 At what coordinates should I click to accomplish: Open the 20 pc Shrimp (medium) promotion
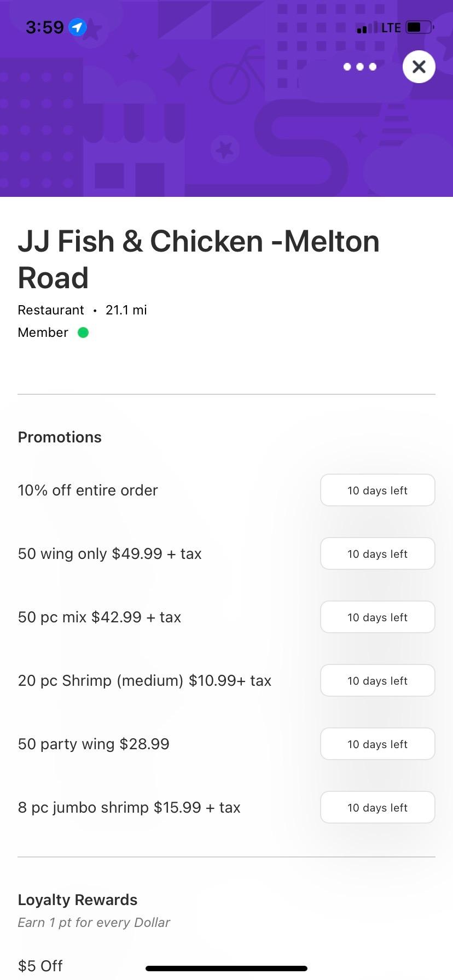[145, 681]
